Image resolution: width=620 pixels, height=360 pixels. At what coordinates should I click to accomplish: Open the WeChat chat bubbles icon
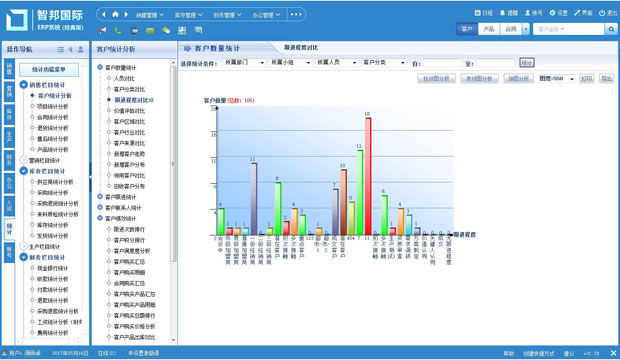pos(166,30)
